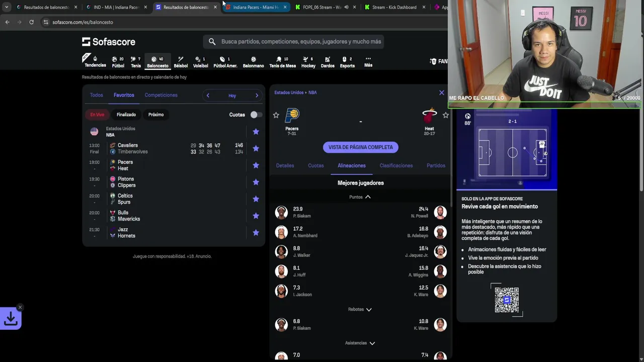Image resolution: width=644 pixels, height=362 pixels.
Task: Open P. Siakam points player photo
Action: point(281,212)
